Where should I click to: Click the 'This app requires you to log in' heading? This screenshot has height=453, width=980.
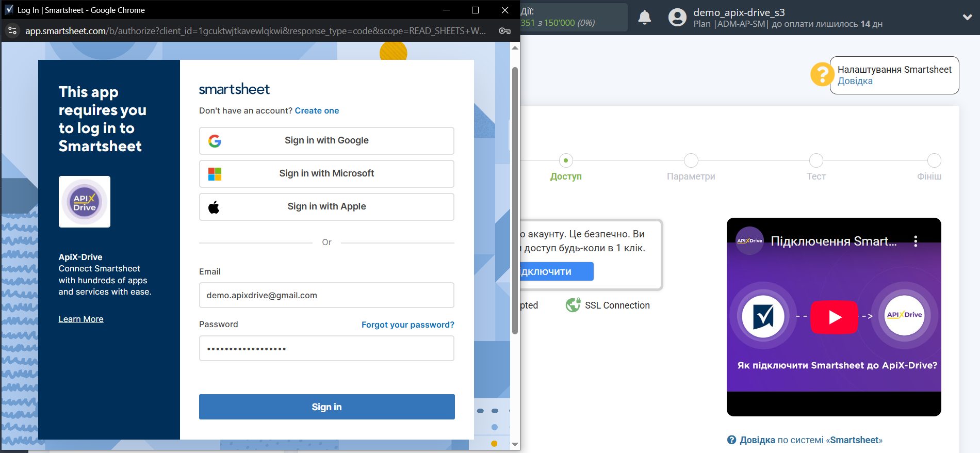103,119
